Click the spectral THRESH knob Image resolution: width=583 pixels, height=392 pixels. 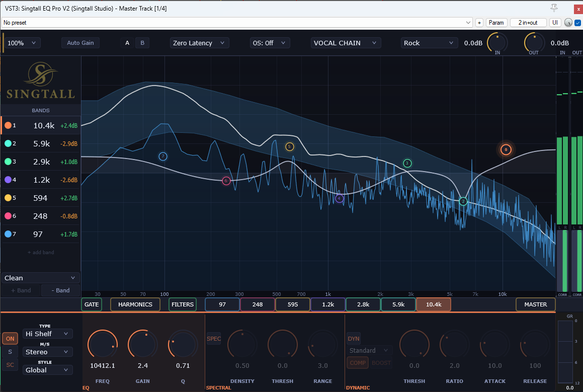point(283,345)
